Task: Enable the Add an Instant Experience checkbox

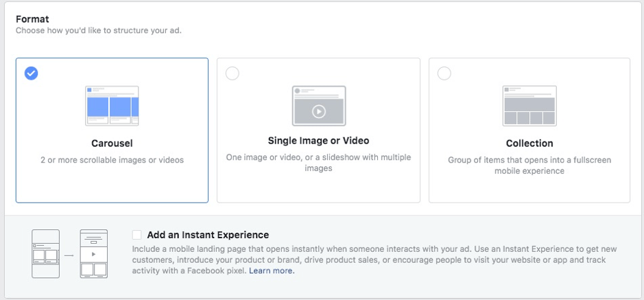Action: tap(136, 235)
